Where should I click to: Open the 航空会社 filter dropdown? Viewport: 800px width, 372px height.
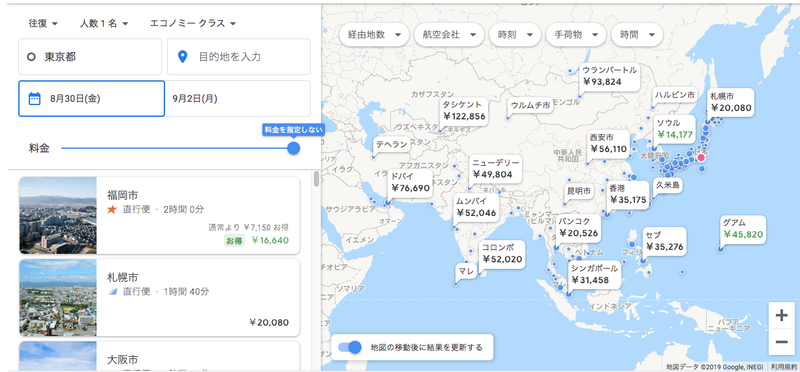tap(449, 35)
